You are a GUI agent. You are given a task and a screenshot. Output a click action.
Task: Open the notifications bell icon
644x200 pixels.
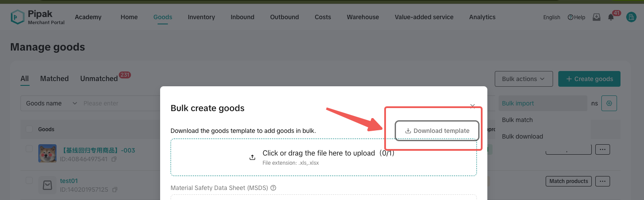pyautogui.click(x=611, y=17)
